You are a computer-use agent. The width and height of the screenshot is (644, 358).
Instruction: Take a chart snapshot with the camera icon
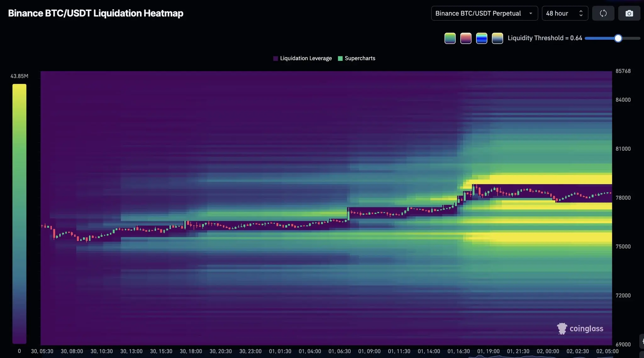coord(629,14)
